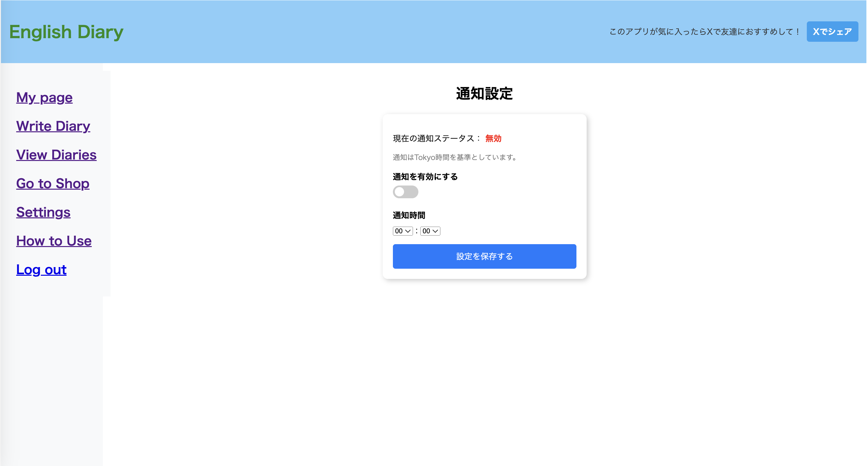Click the Log out link

point(41,270)
